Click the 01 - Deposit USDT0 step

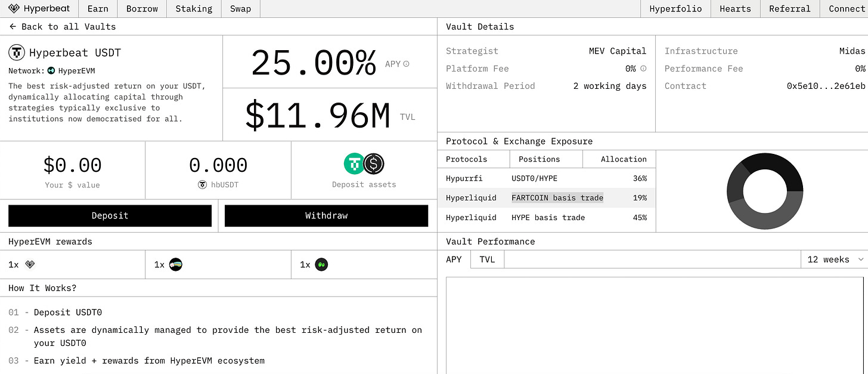(55, 313)
